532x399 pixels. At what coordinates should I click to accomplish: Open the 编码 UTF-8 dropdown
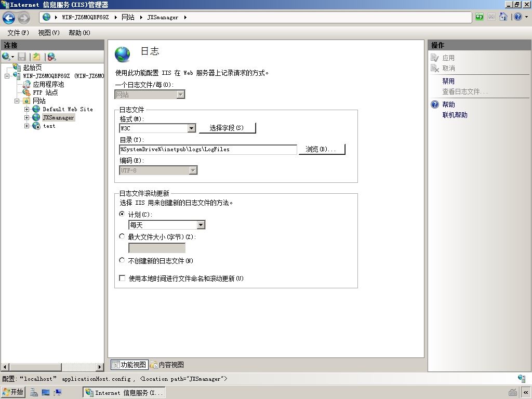click(193, 170)
